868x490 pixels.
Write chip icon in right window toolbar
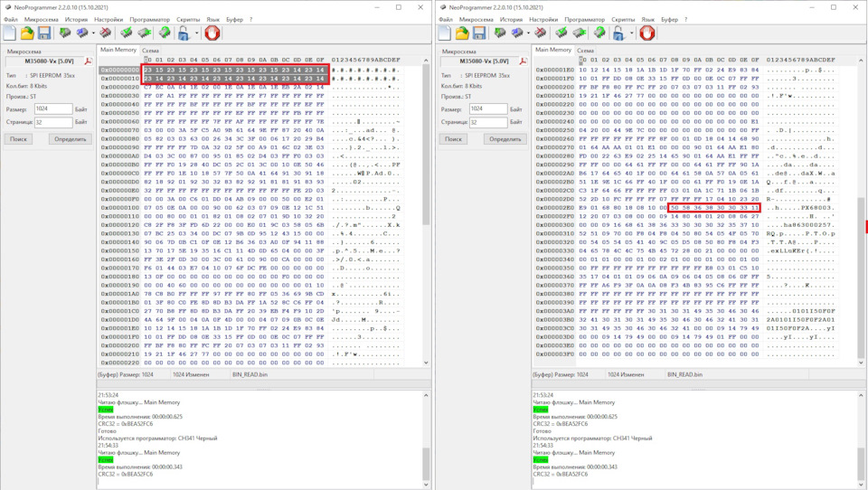(517, 33)
